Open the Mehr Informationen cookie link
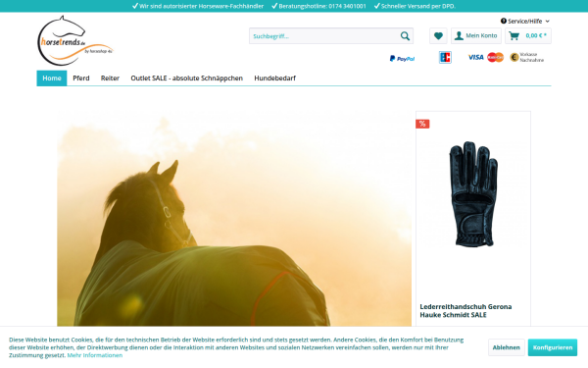This screenshot has height=368, width=588. [x=95, y=355]
